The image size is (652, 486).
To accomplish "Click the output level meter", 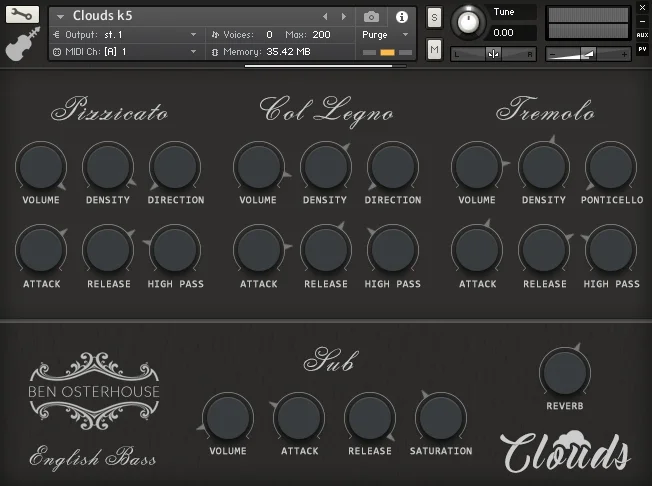I will 588,23.
